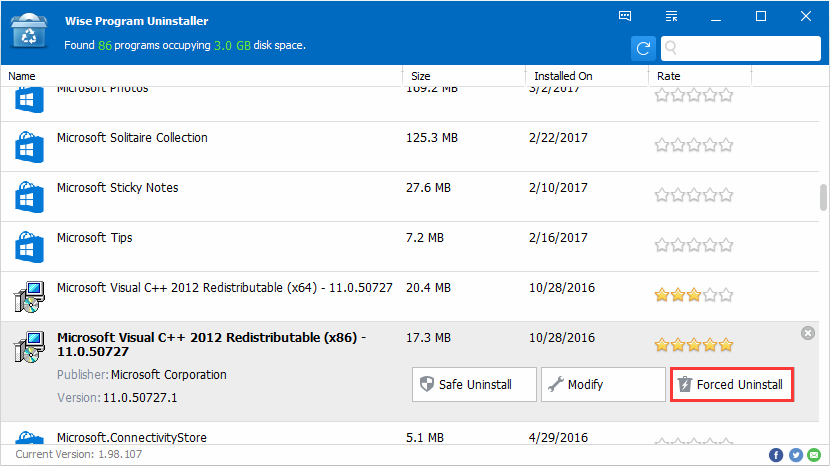Set Visual C++ (x86) rating to one star
Image resolution: width=830 pixels, height=466 pixels.
(662, 345)
